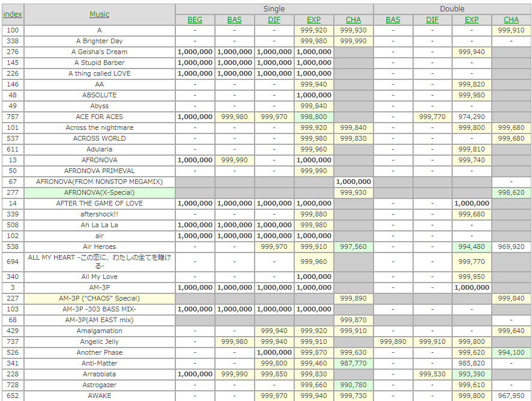
Task: Click AFRONOVA(X-Special) double CHA score 998,620
Action: 512,192
